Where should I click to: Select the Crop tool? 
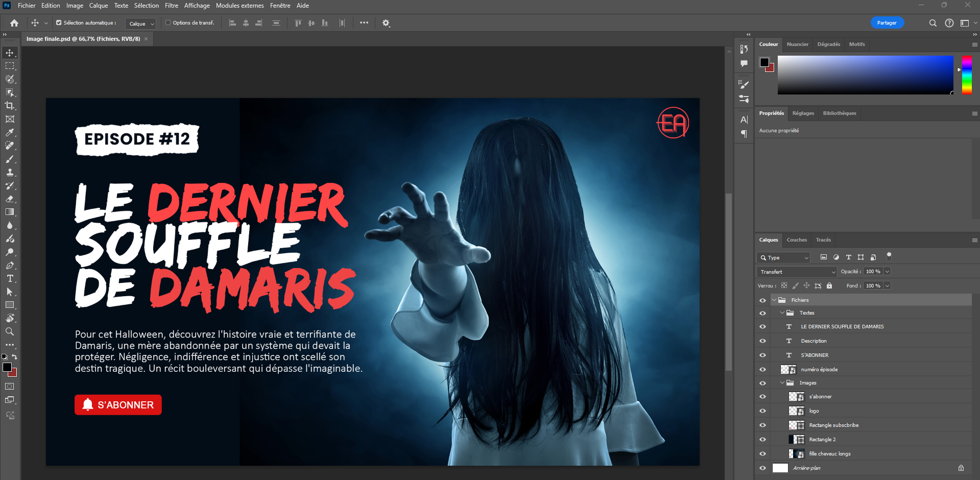point(10,106)
